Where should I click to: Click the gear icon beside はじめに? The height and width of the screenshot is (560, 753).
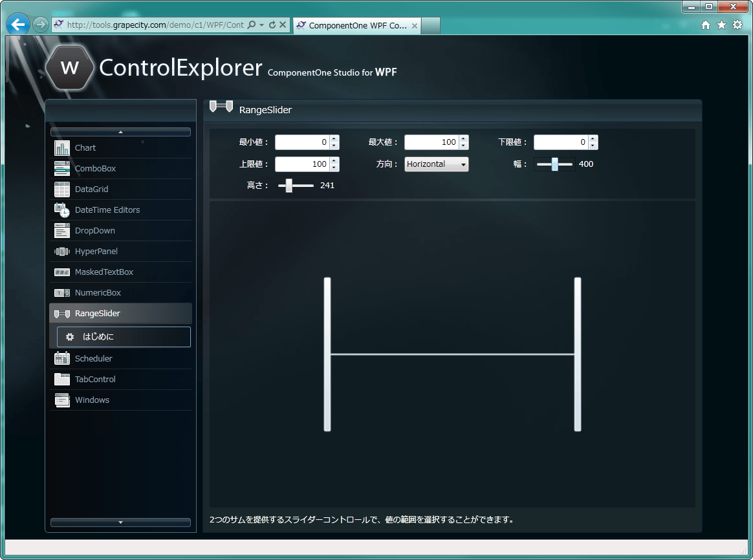[x=69, y=336]
